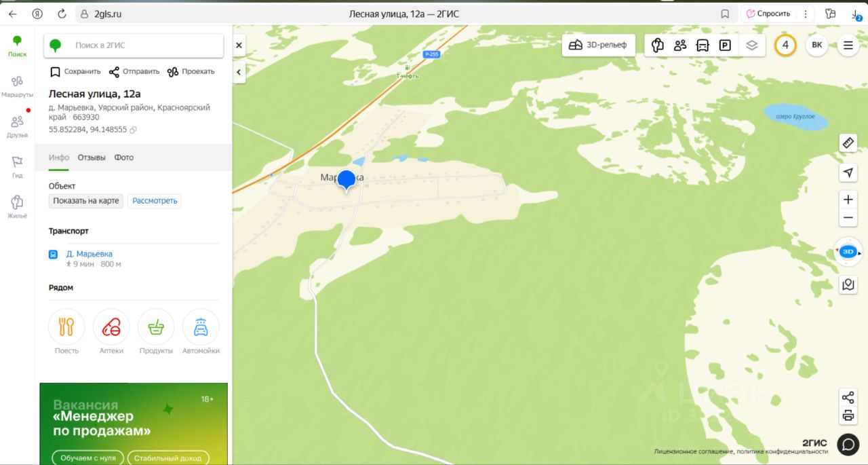Image resolution: width=868 pixels, height=465 pixels.
Task: Open the Лицензионное соглашение link
Action: [692, 451]
